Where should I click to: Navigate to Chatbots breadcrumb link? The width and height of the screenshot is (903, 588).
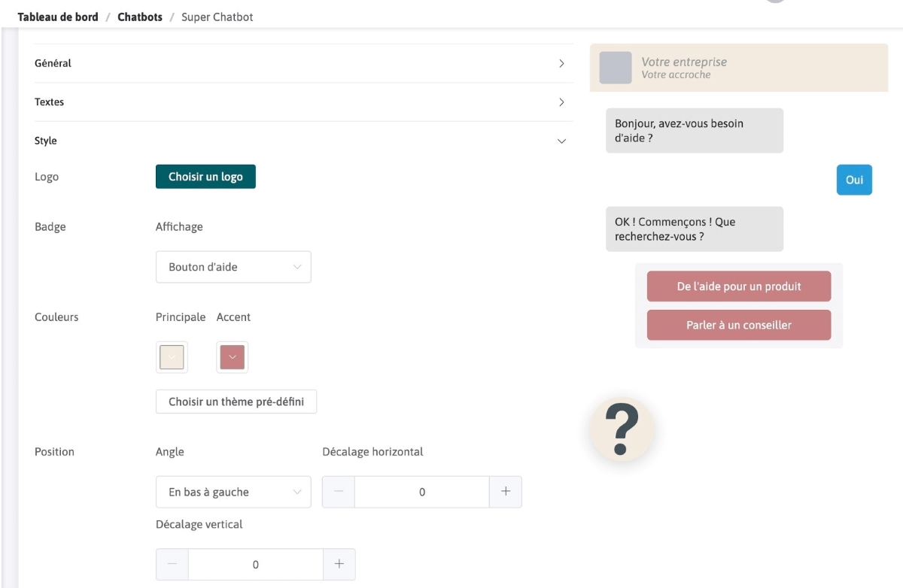(x=140, y=17)
